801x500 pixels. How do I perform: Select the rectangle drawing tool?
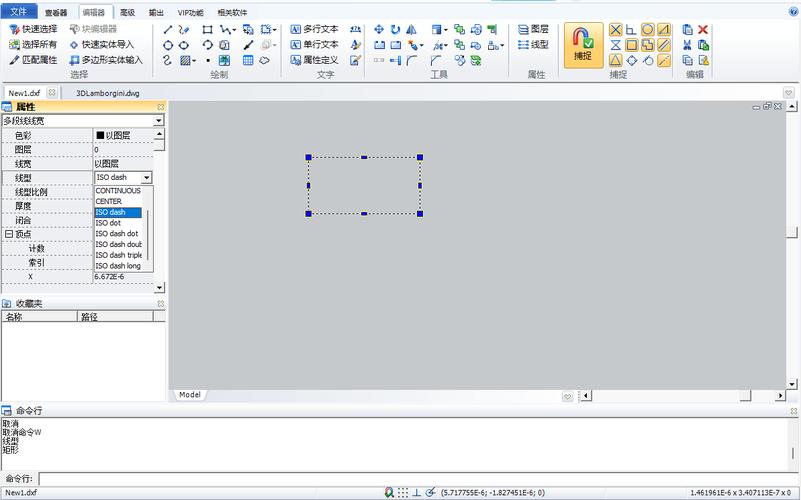tap(207, 30)
